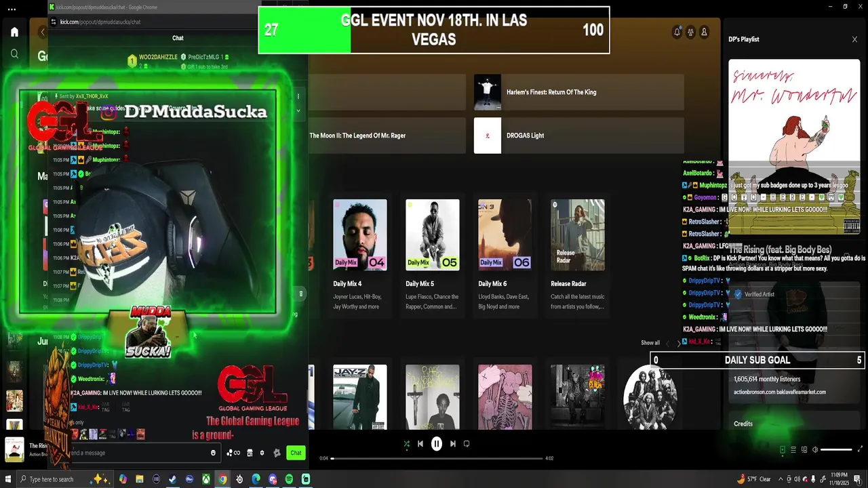This screenshot has width=868, height=488.
Task: Open the Daily Mix 4 playlist card
Action: pos(360,255)
